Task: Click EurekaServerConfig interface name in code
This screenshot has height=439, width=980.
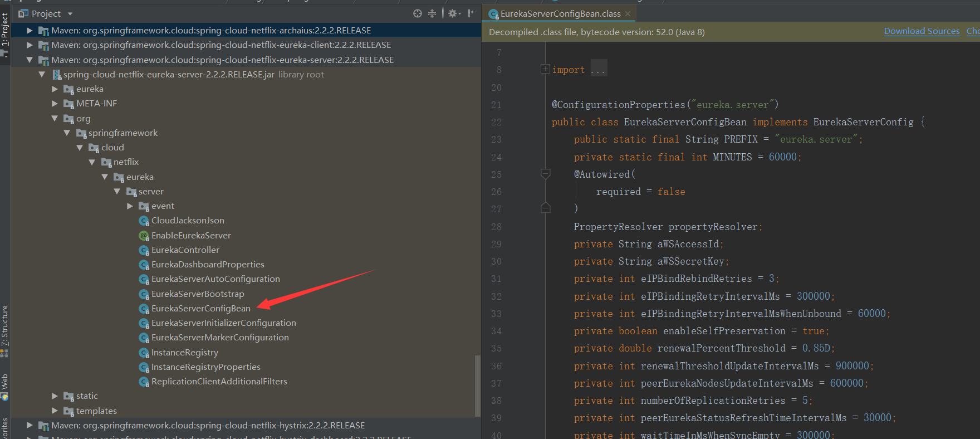Action: point(863,121)
